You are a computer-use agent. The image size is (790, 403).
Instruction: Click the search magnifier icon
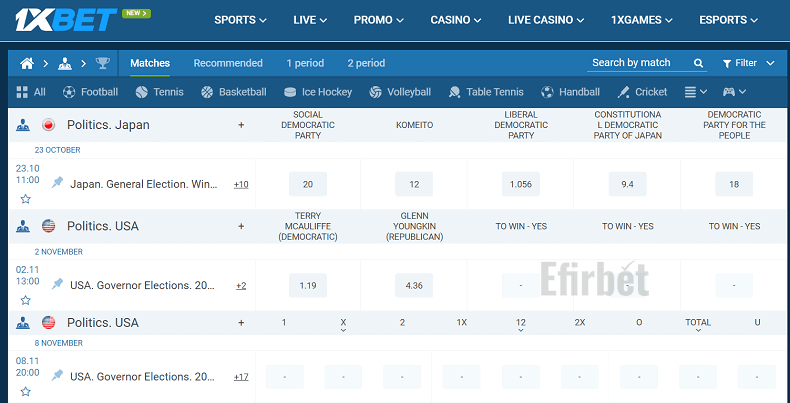point(698,63)
